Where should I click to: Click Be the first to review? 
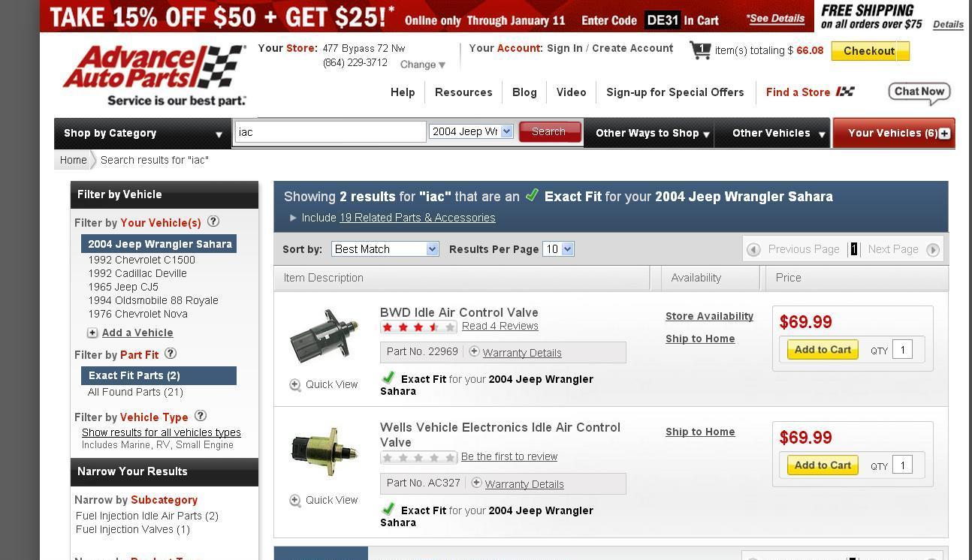pos(509,456)
